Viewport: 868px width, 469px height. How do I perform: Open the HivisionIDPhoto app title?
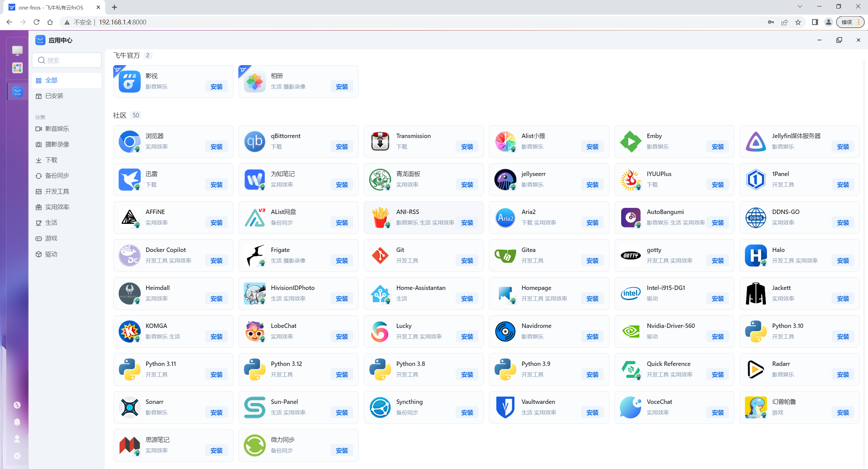pyautogui.click(x=293, y=288)
